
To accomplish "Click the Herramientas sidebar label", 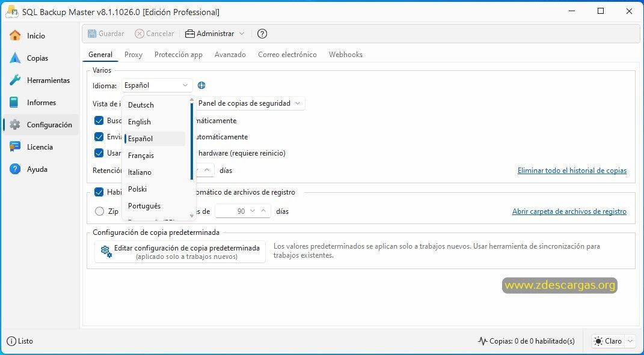I will coord(49,80).
